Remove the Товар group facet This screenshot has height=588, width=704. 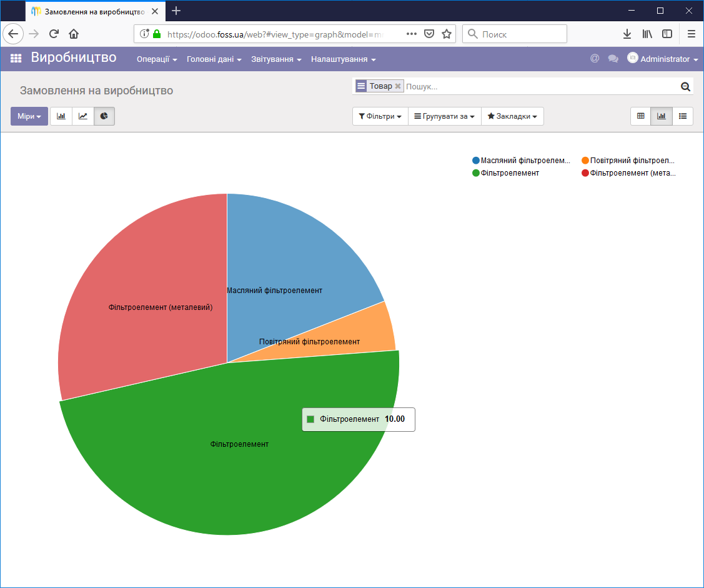(397, 86)
